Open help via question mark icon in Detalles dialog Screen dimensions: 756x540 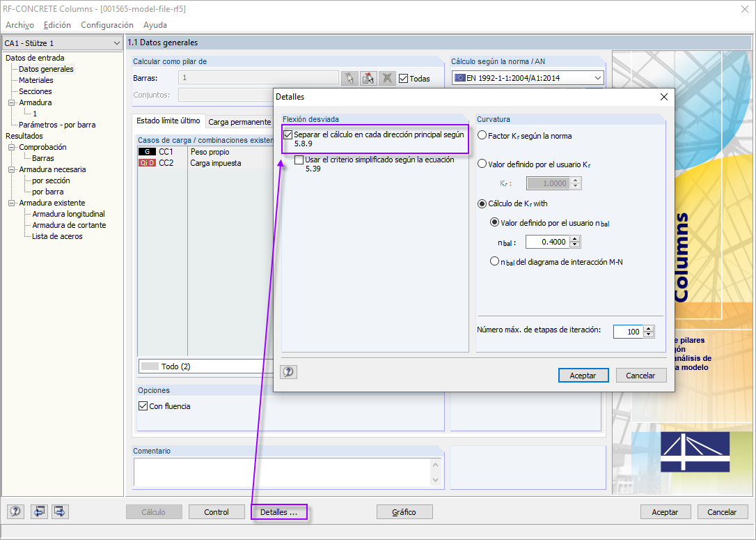click(x=288, y=372)
